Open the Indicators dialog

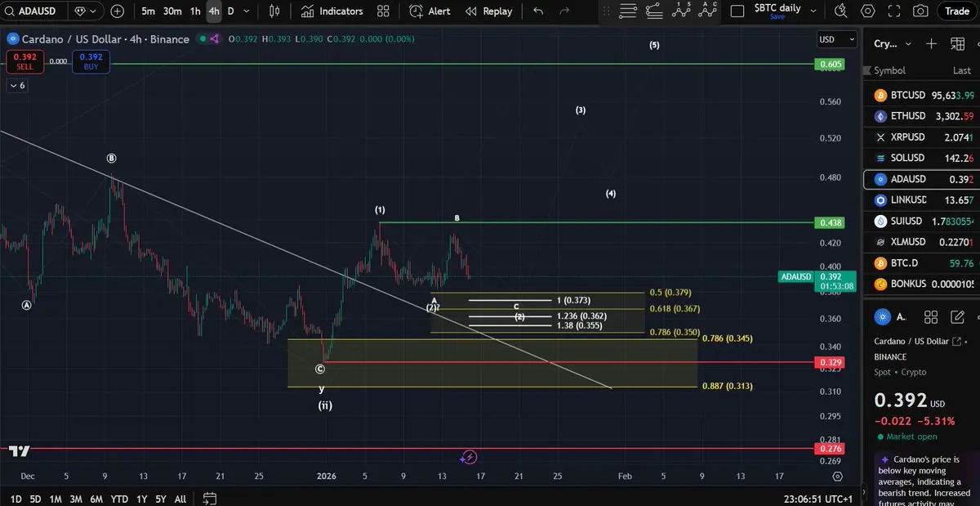[332, 11]
